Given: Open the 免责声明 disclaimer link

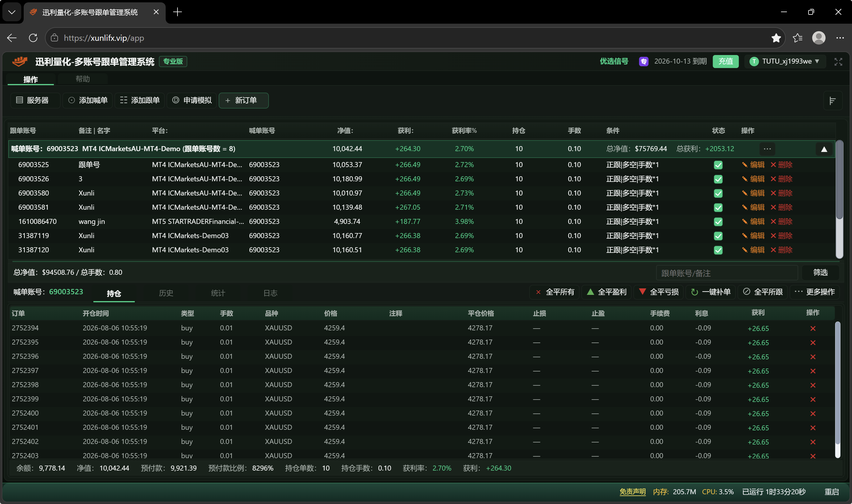Looking at the screenshot, I should click(632, 492).
